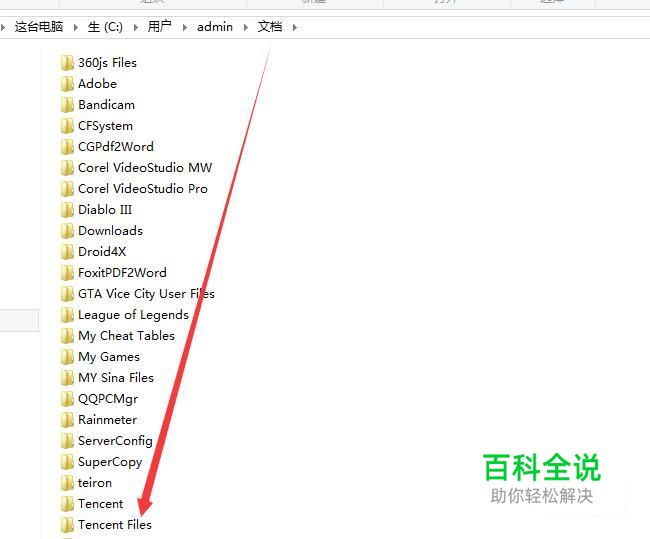Select the "Tencent" folder name

point(101,504)
